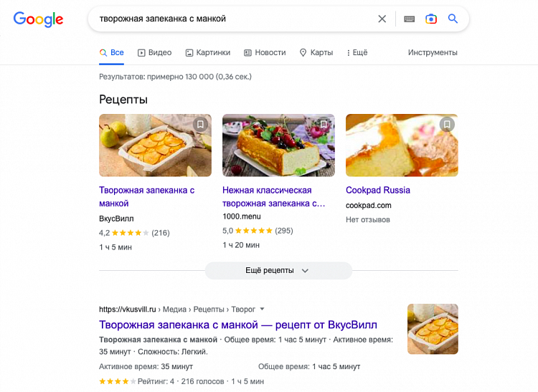Open the on-screen keyboard icon
Viewport: 538px width, 392px height.
click(409, 19)
